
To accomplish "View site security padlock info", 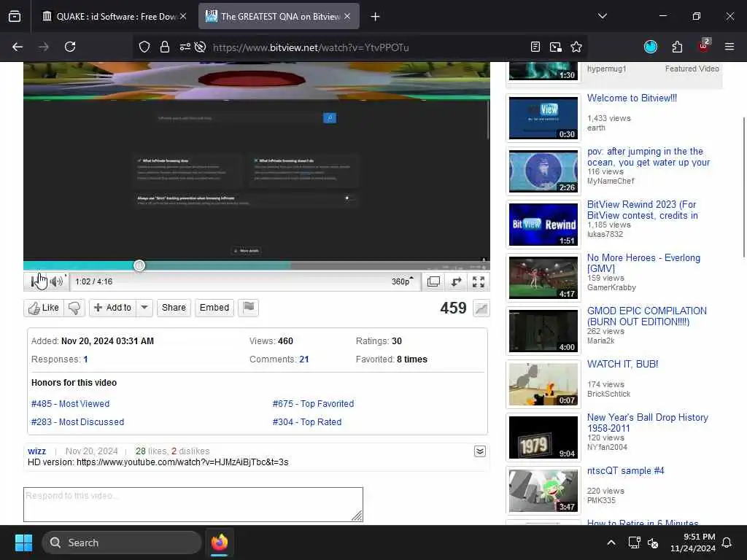I will click(165, 47).
